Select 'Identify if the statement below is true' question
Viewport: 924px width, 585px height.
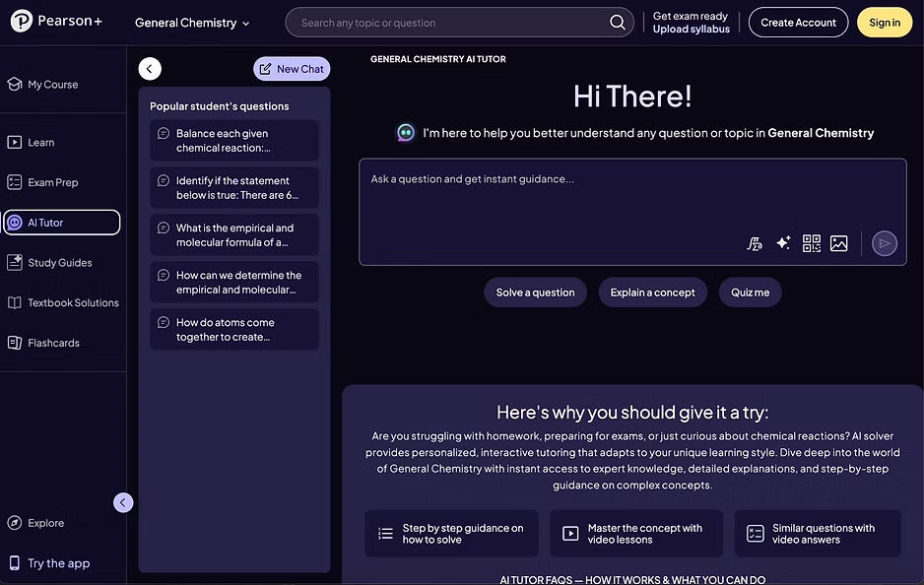pyautogui.click(x=234, y=187)
